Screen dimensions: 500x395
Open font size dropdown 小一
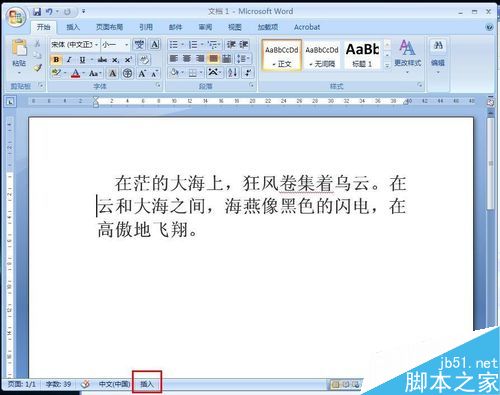(127, 45)
